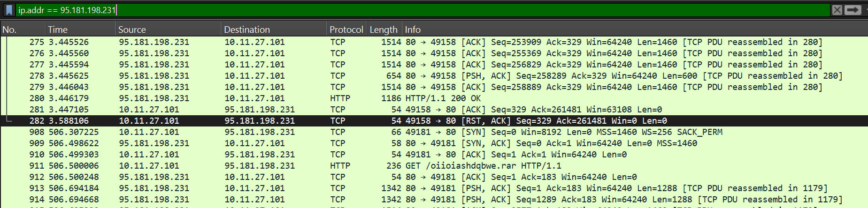
Task: Select packet 278 PSH, ACK Len=600 row
Action: point(434,76)
